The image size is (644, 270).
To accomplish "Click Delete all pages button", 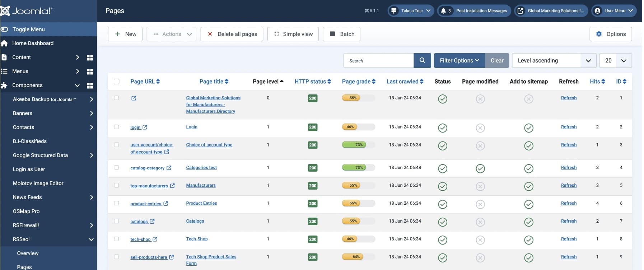I will click(232, 34).
